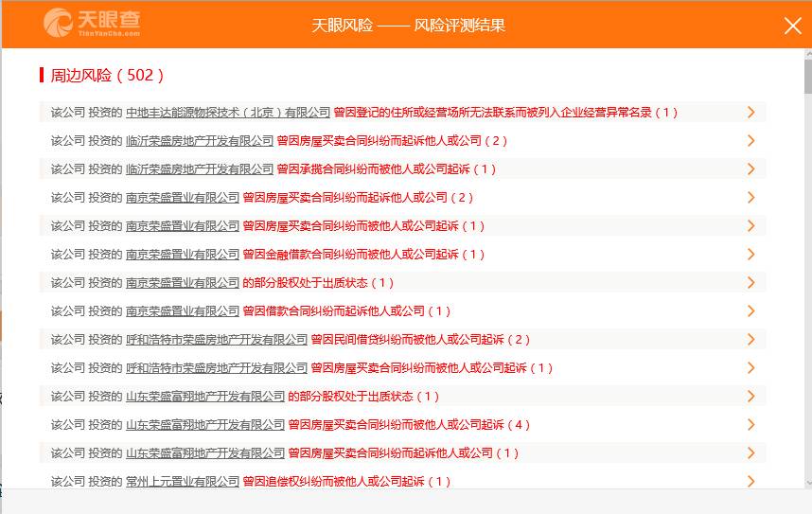Click the scrollbar up arrow
Image resolution: width=812 pixels, height=514 pixels.
pyautogui.click(x=808, y=53)
